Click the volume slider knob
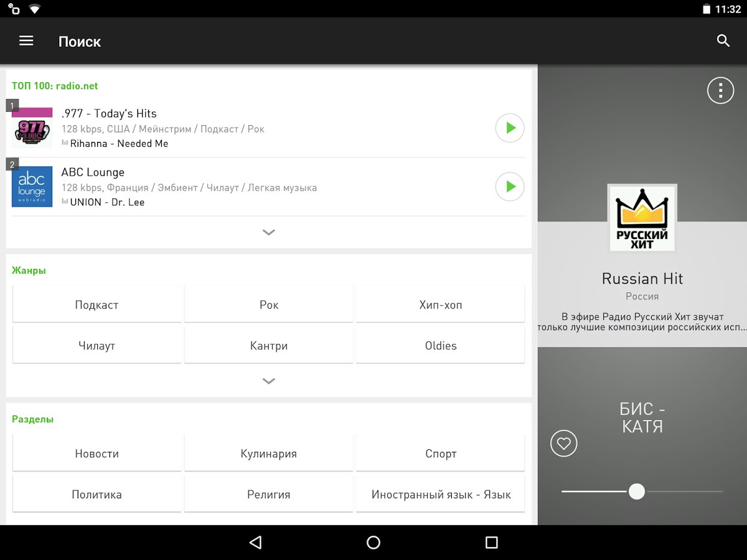Viewport: 747px width, 560px height. click(x=636, y=492)
